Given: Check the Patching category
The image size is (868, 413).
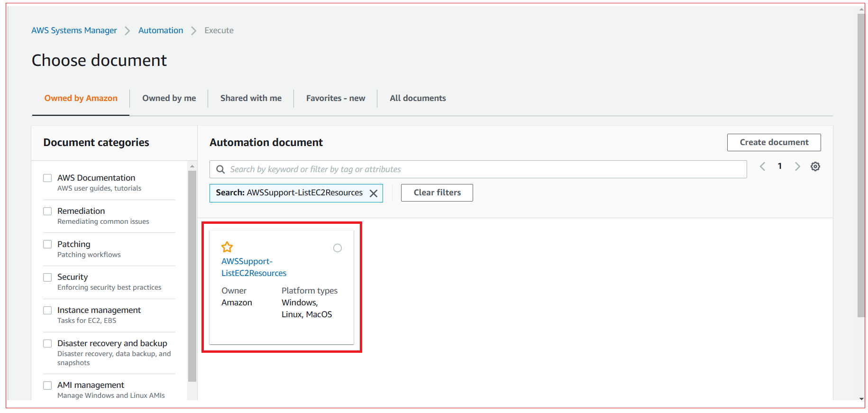Looking at the screenshot, I should 47,244.
